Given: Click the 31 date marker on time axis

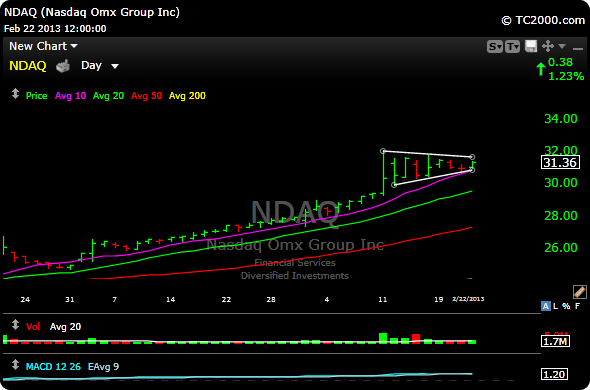Looking at the screenshot, I should click(x=70, y=300).
